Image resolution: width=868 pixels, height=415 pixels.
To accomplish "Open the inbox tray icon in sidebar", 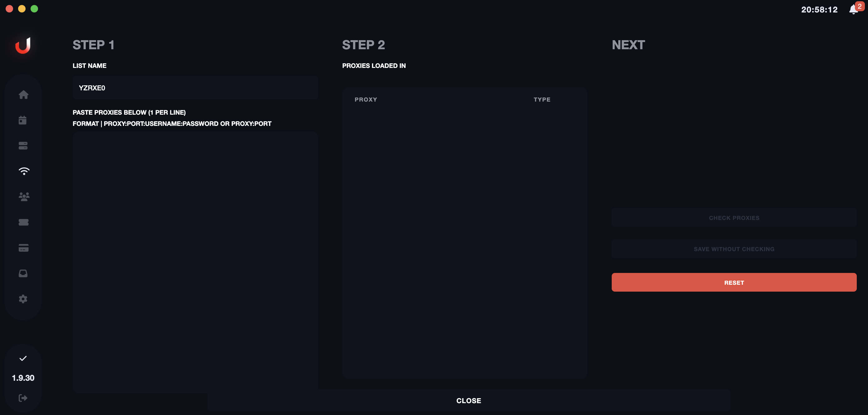I will 23,273.
